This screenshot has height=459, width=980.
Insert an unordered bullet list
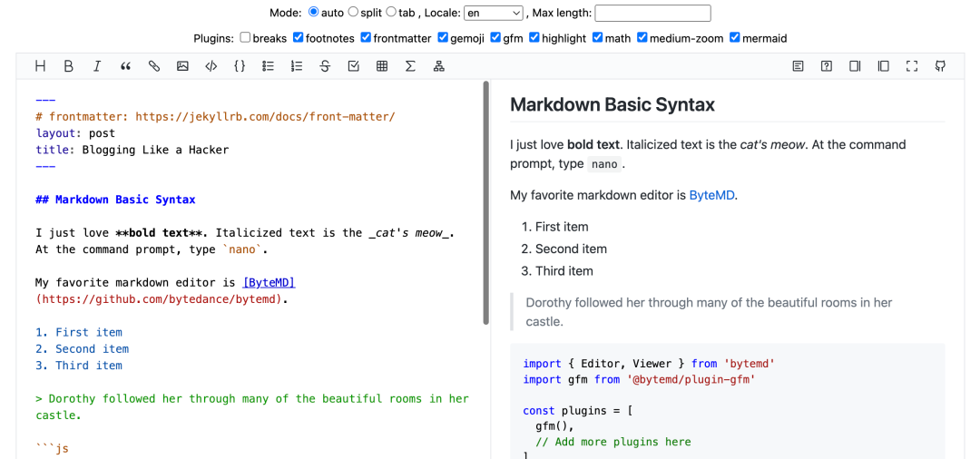[268, 66]
